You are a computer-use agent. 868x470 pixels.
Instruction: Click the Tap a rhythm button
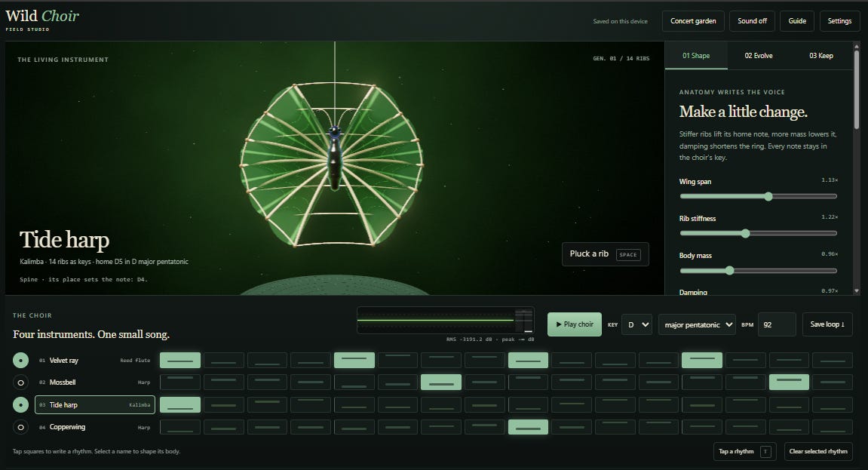744,452
